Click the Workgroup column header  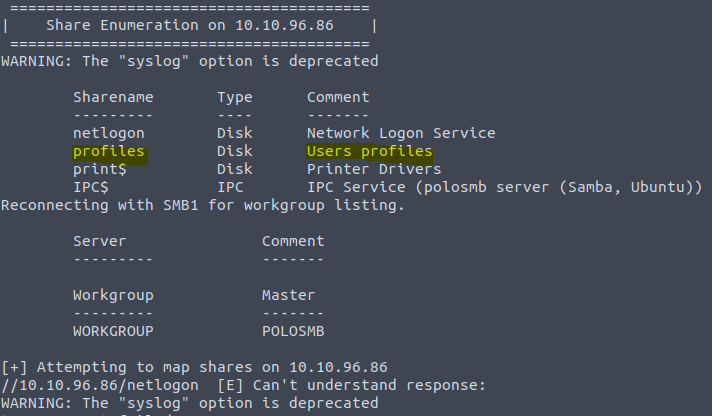coord(114,296)
